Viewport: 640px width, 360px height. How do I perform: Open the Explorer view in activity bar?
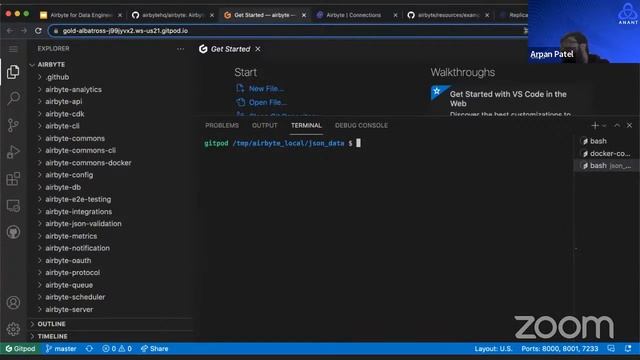click(x=13, y=72)
